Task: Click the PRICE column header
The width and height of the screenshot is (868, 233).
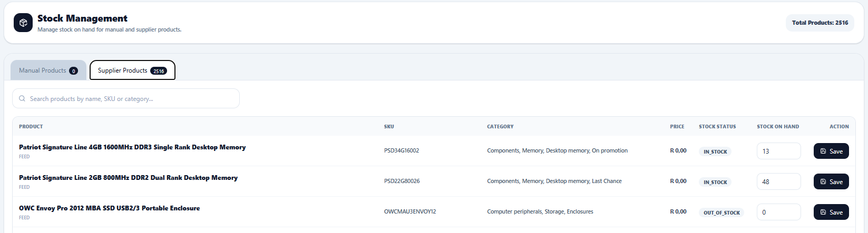Action: click(677, 127)
